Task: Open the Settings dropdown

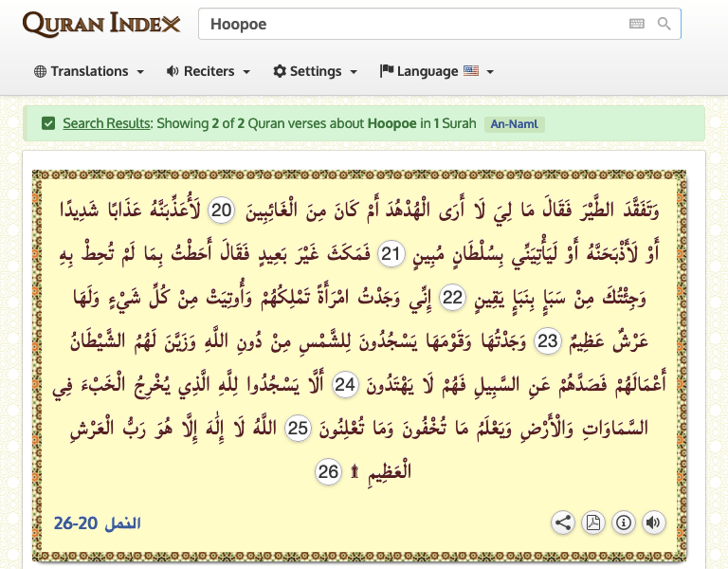Action: click(315, 71)
